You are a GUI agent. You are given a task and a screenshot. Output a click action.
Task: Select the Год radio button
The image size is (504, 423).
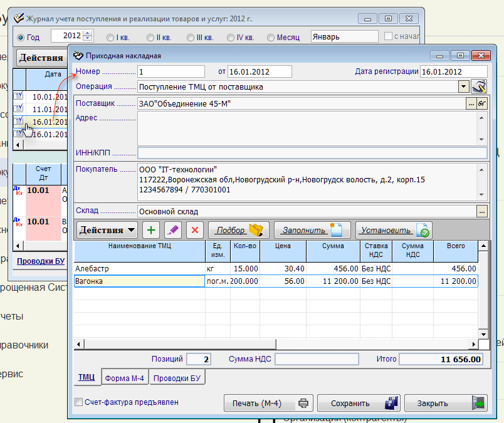tap(21, 38)
